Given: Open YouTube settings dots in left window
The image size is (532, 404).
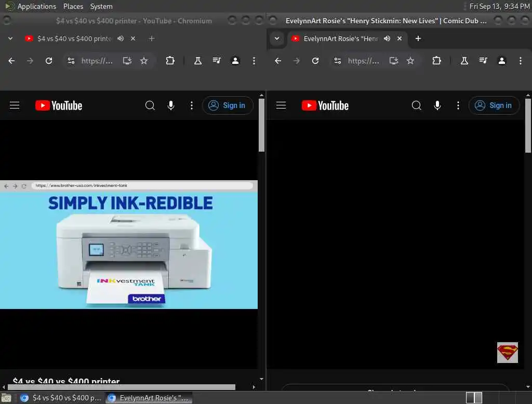Looking at the screenshot, I should coord(192,105).
